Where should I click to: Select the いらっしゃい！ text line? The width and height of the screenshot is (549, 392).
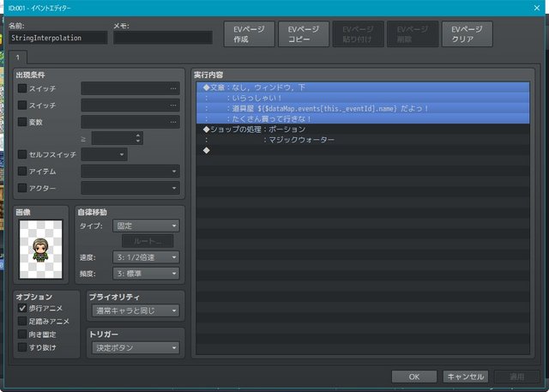pos(363,98)
